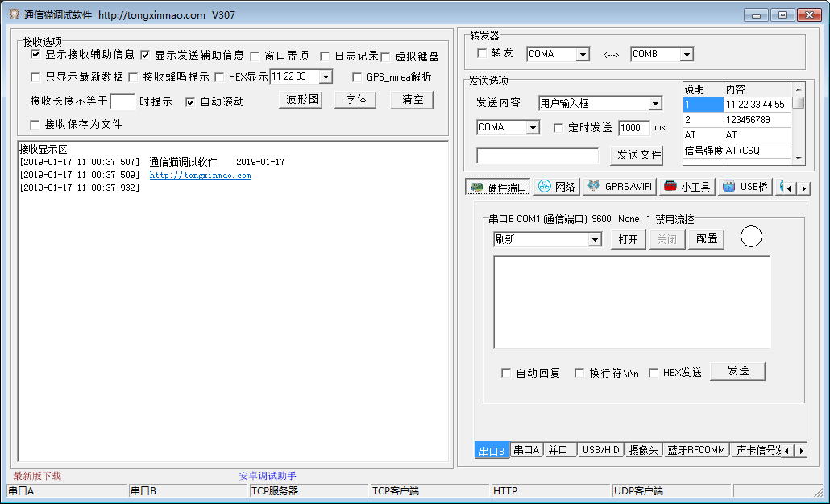Click 打开 to open serial port

[629, 240]
